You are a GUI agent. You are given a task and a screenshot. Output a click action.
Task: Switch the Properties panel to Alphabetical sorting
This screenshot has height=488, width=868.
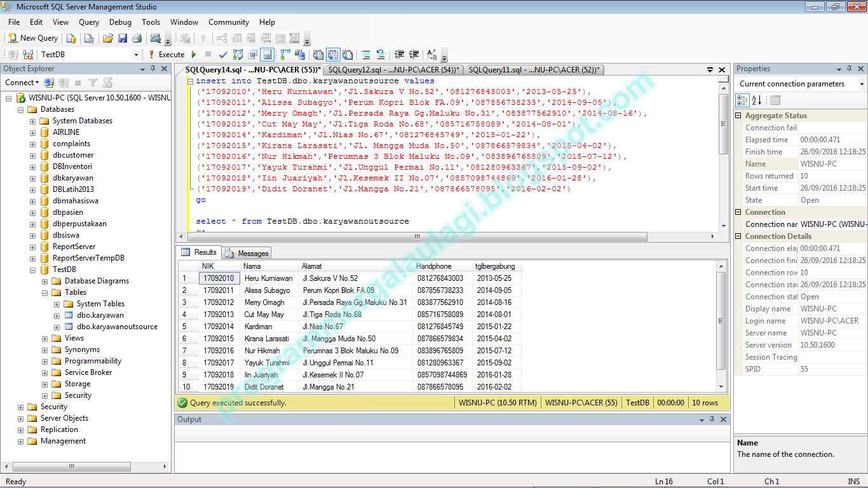pos(757,100)
